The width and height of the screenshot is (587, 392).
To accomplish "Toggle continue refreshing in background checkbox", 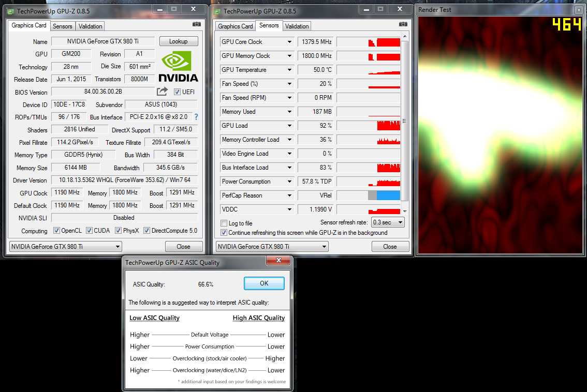I will click(224, 233).
